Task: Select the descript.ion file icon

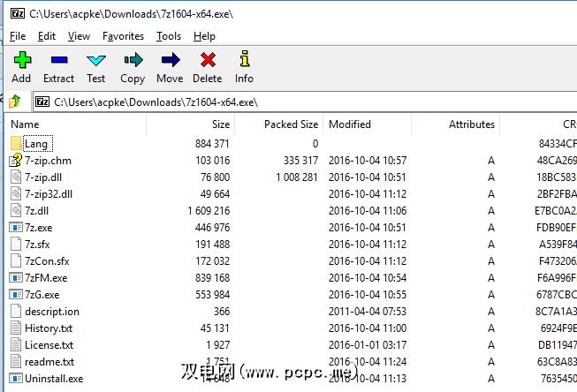Action: point(16,312)
